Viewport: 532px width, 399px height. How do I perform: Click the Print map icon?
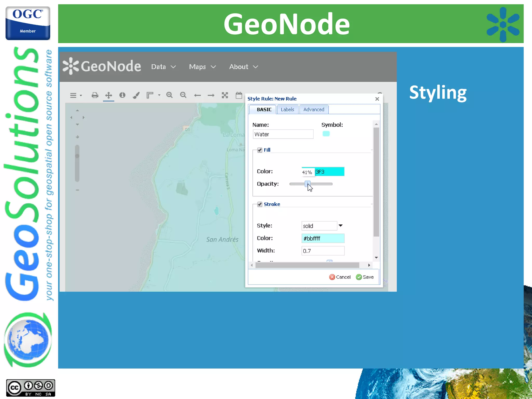95,95
